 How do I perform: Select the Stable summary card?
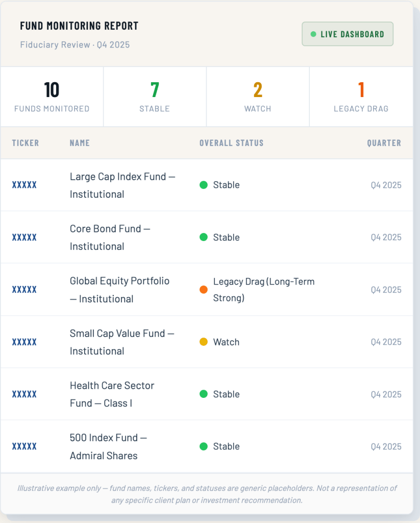(155, 97)
